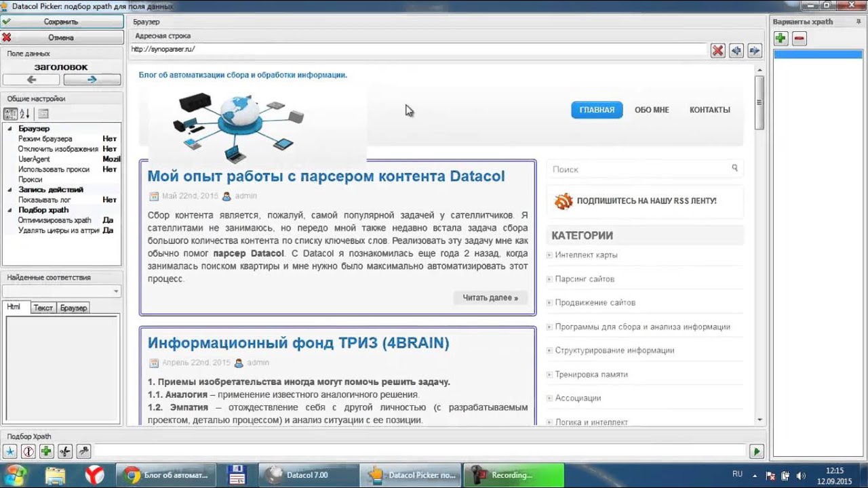
Task: Switch property grid to categorized view
Action: [10, 114]
